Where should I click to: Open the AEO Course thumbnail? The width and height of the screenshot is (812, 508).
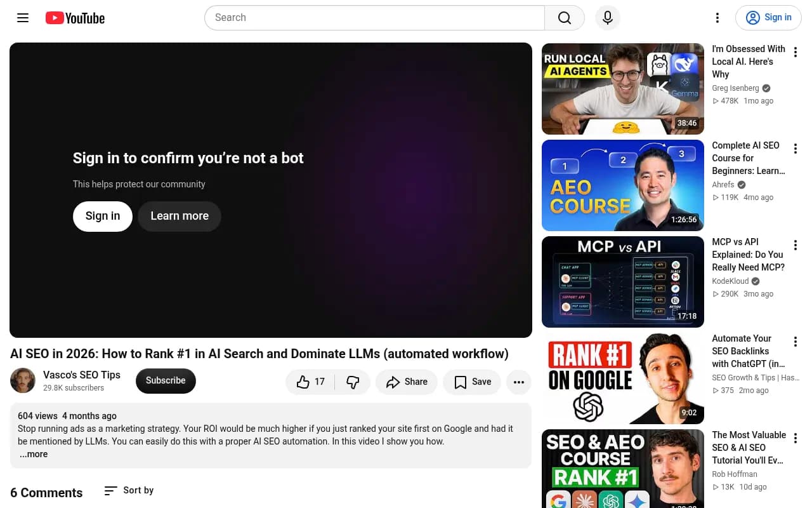coord(623,185)
